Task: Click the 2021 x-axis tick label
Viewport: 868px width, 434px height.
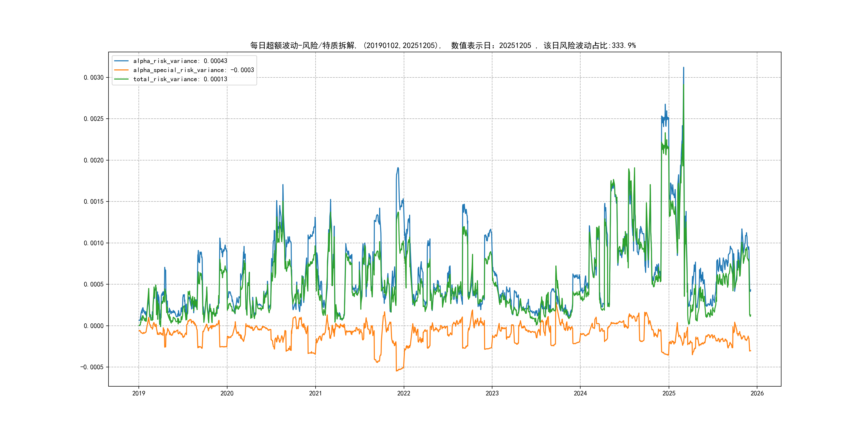Action: [315, 393]
